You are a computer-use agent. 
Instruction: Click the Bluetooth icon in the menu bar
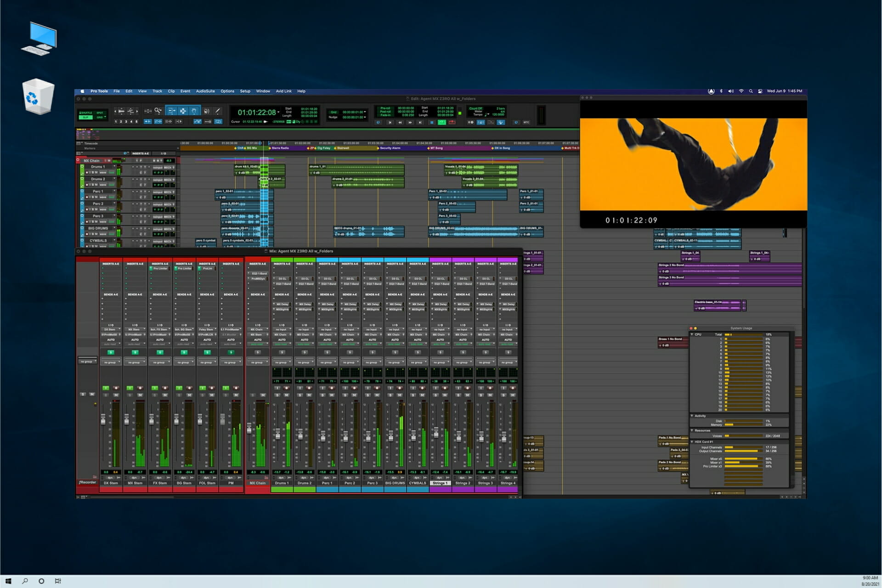pyautogui.click(x=721, y=91)
